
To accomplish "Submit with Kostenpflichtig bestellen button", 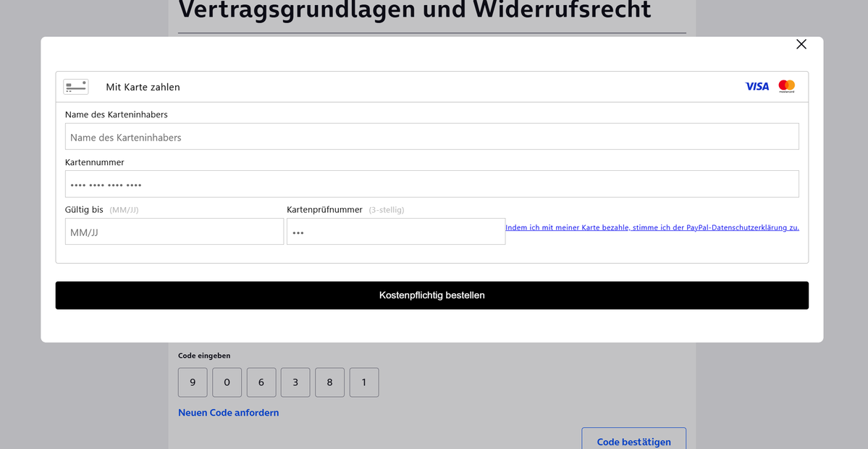I will (431, 295).
